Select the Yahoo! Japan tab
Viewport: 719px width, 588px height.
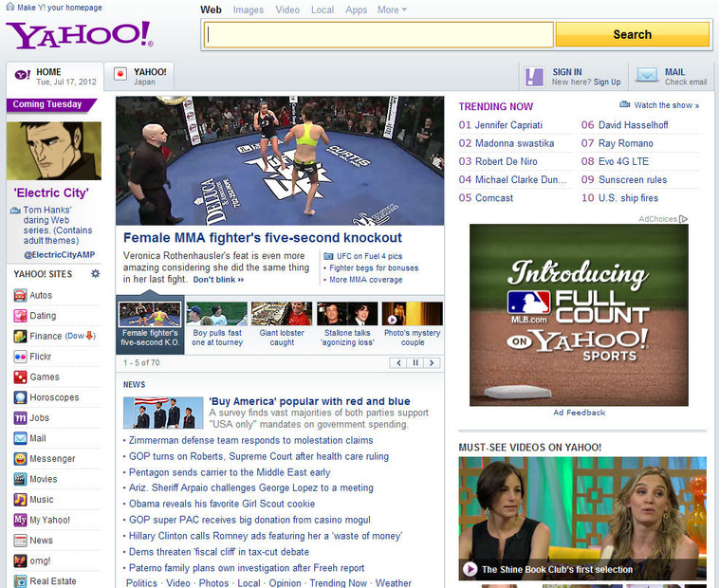coord(139,77)
